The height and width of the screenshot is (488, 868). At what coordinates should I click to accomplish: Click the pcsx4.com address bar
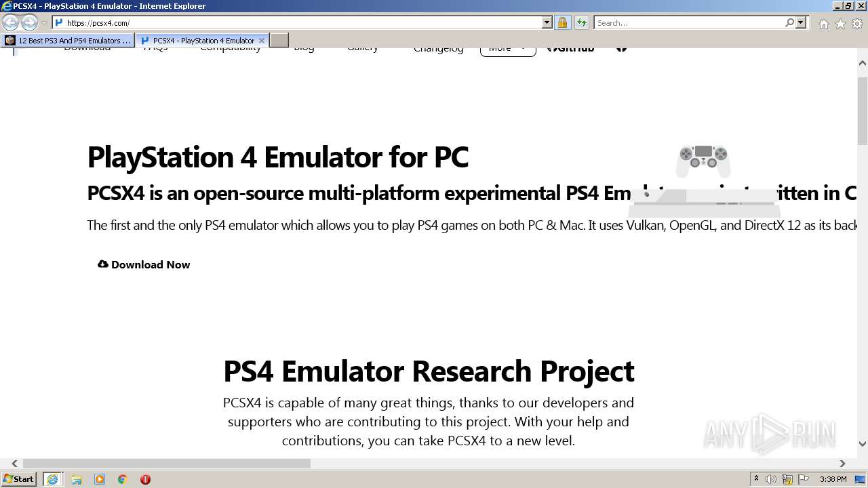[297, 23]
